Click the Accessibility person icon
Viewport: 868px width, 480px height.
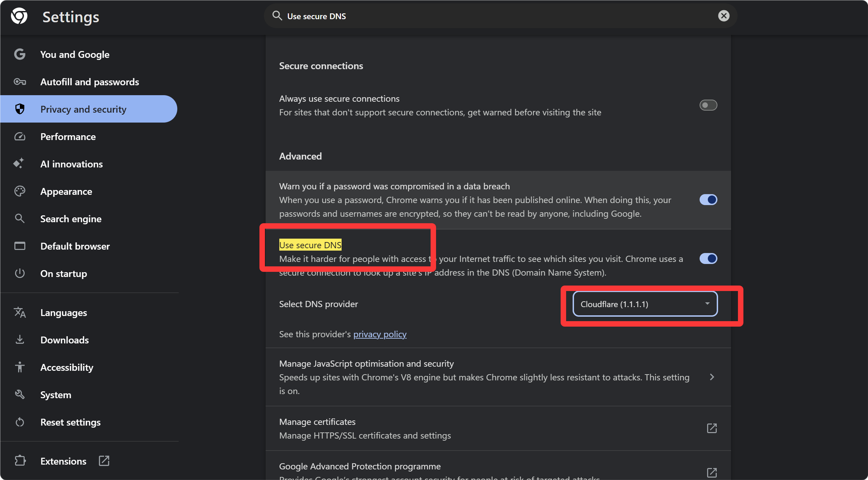[20, 367]
